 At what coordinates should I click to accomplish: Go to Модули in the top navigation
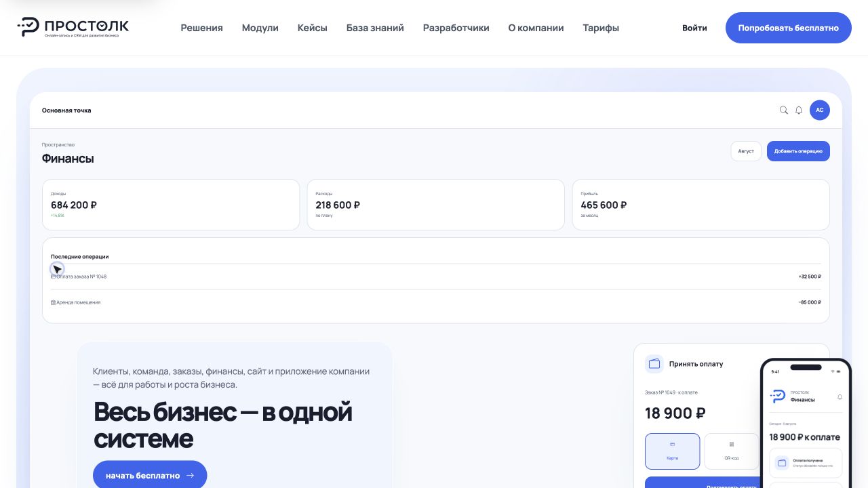point(260,28)
